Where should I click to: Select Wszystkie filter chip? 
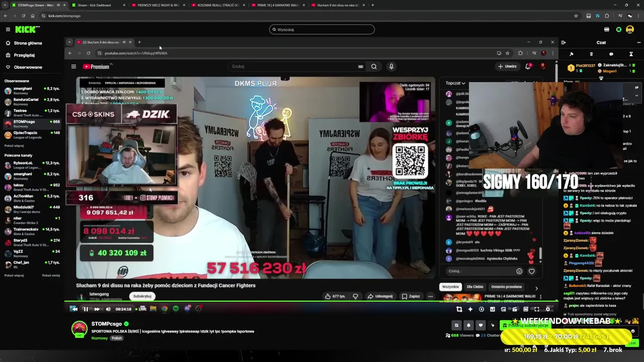pos(450,287)
